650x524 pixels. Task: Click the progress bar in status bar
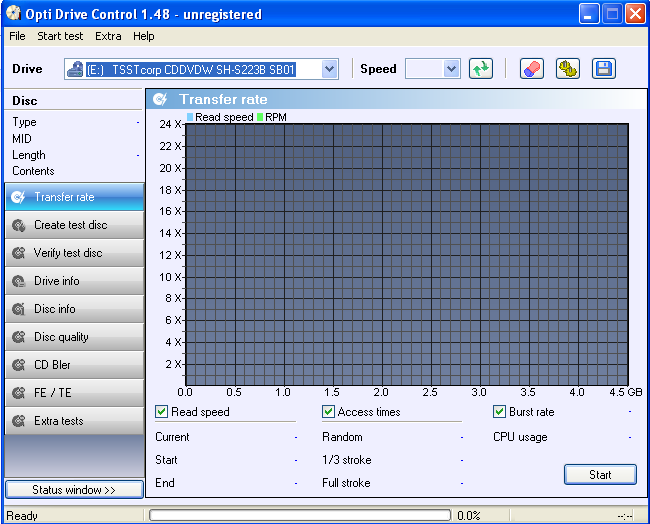point(300,516)
